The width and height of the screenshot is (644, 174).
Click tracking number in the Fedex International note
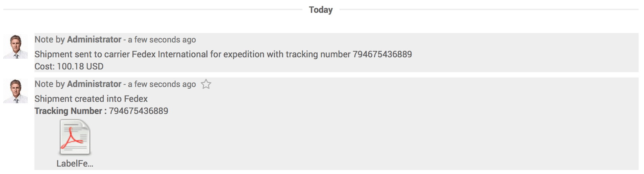coord(382,54)
